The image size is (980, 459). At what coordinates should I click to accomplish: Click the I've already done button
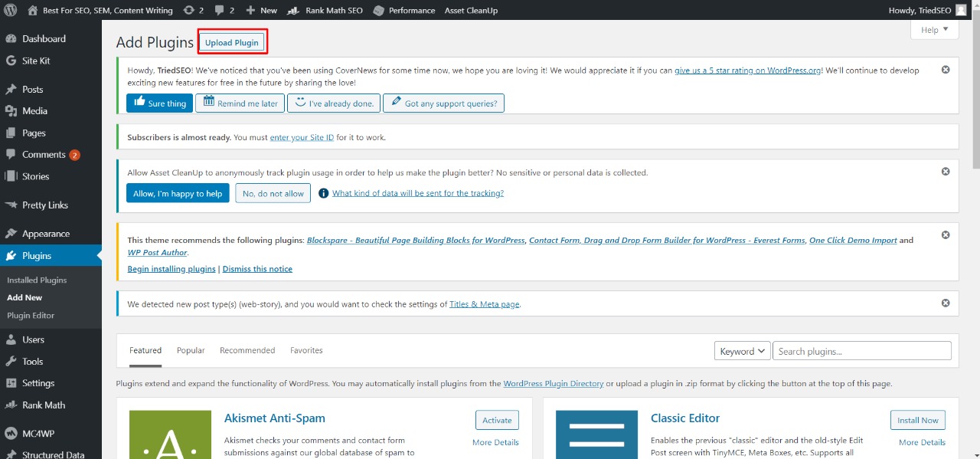coord(334,103)
